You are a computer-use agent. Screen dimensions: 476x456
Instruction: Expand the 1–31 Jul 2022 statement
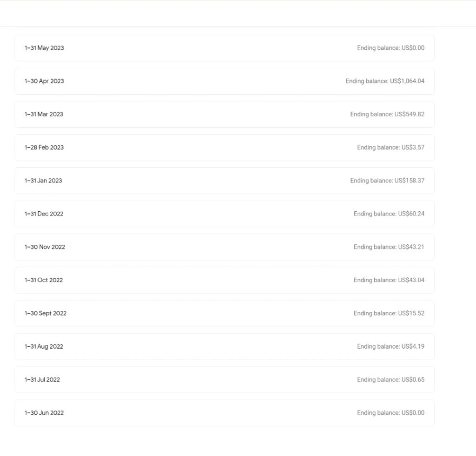pos(42,380)
